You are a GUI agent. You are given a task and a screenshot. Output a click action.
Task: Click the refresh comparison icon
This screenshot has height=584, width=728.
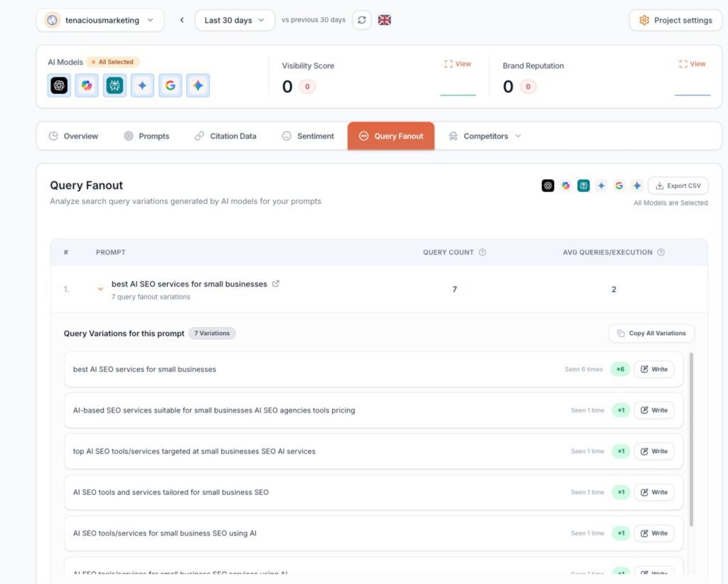pyautogui.click(x=362, y=20)
